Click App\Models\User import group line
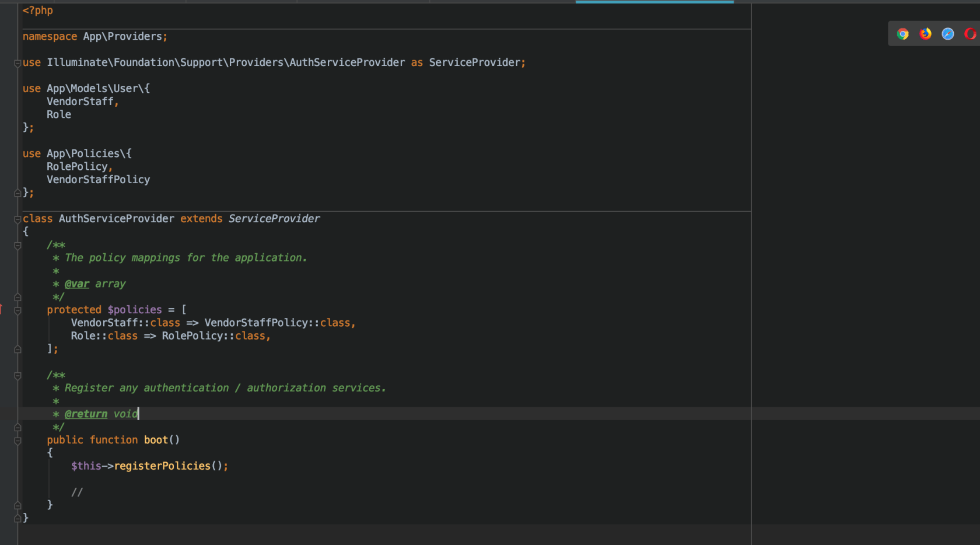The image size is (980, 545). [x=86, y=89]
